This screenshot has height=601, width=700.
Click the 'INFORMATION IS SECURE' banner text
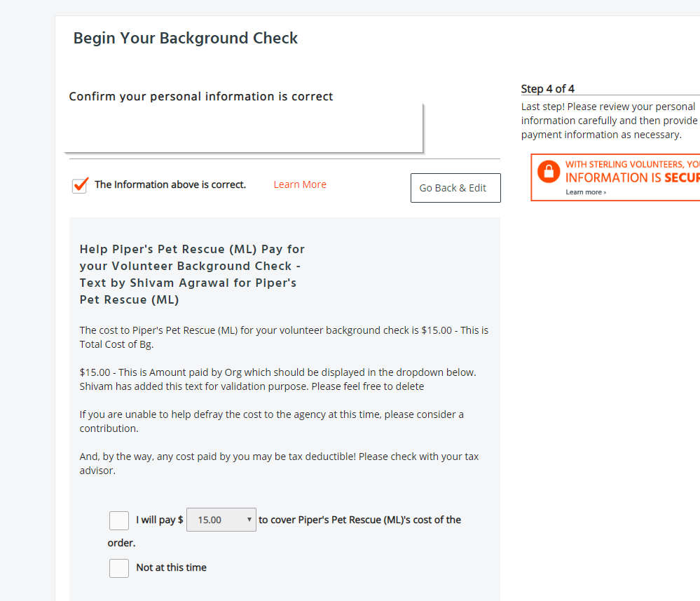632,177
